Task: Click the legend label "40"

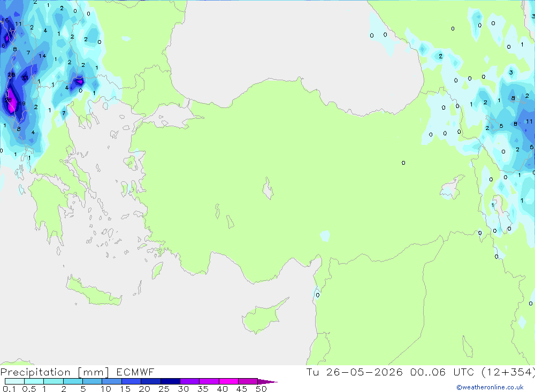Action: click(x=222, y=389)
